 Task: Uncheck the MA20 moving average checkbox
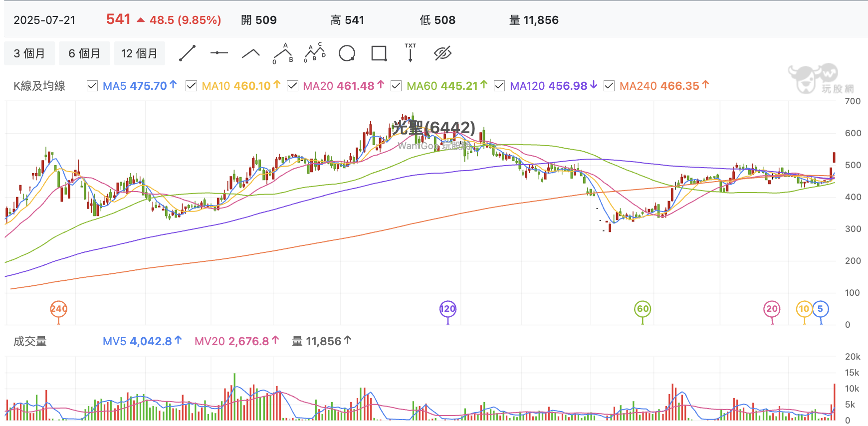click(x=293, y=86)
